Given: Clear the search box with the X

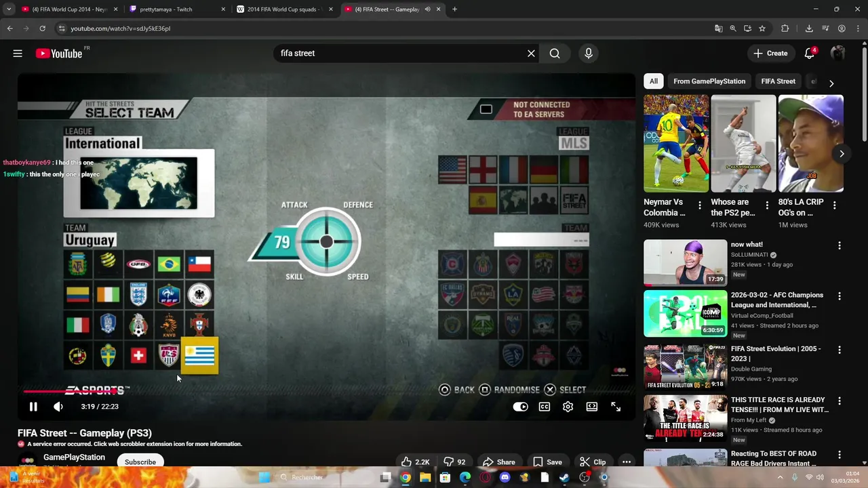Looking at the screenshot, I should [531, 54].
